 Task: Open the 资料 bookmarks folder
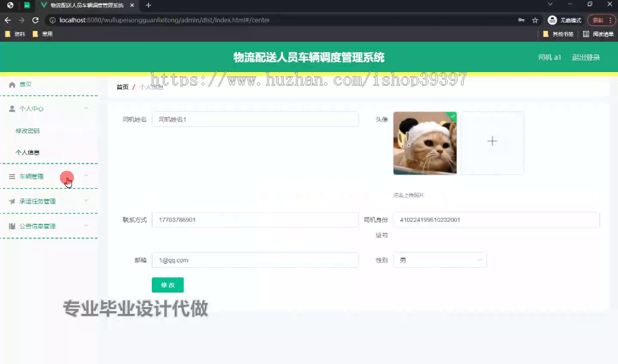15,34
